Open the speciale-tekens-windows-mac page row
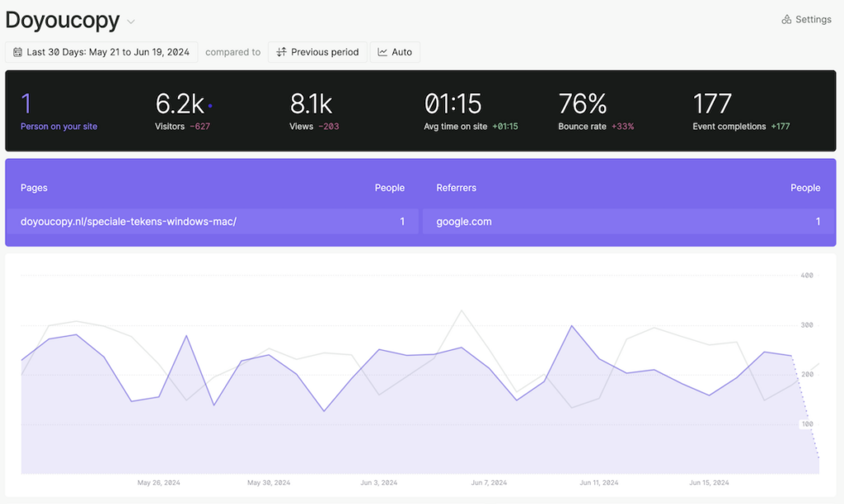The image size is (844, 504). 129,222
